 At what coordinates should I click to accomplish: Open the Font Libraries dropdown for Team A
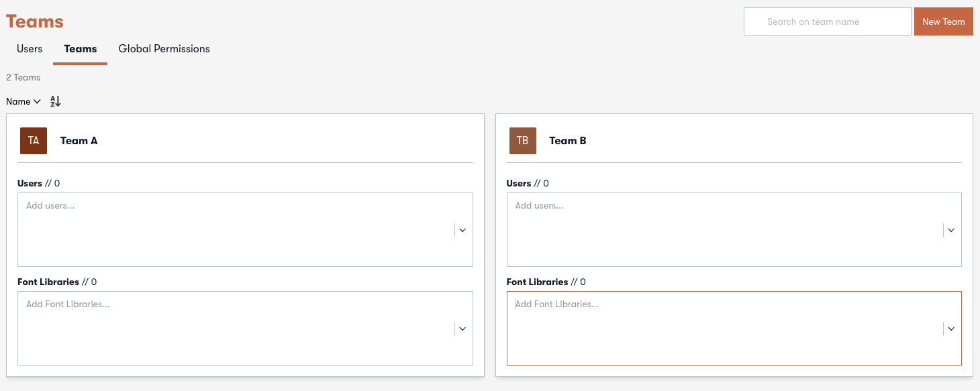[462, 329]
